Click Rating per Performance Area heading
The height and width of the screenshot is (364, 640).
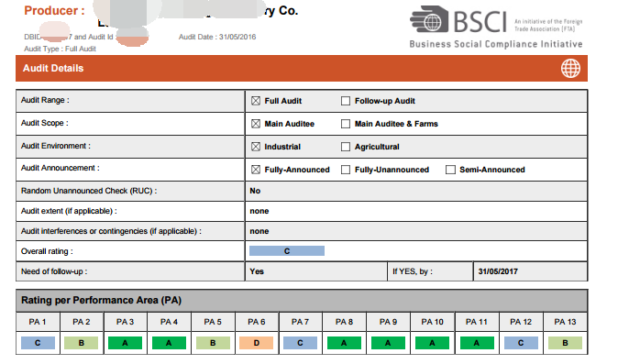coord(101,301)
